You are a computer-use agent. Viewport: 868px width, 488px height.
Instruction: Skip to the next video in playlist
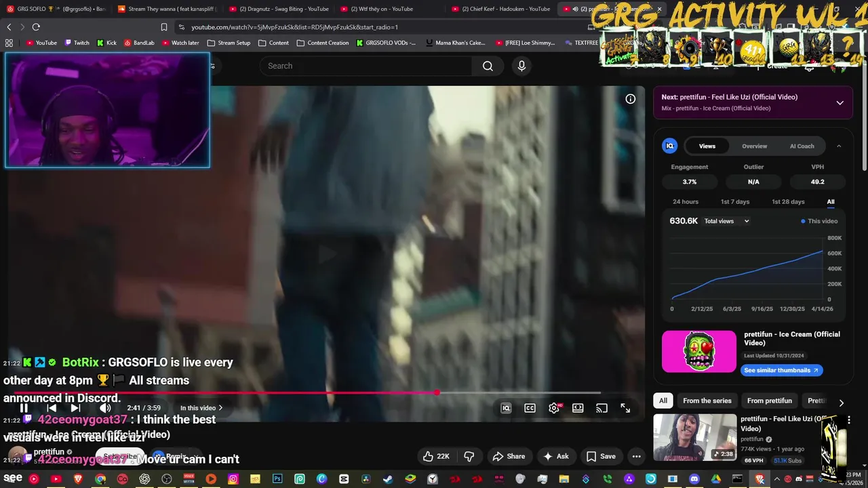pos(76,408)
